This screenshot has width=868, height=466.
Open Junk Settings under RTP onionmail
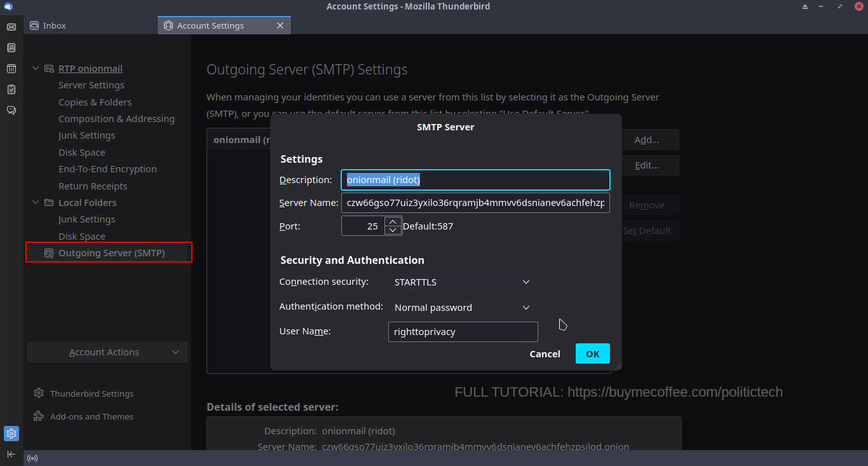87,135
